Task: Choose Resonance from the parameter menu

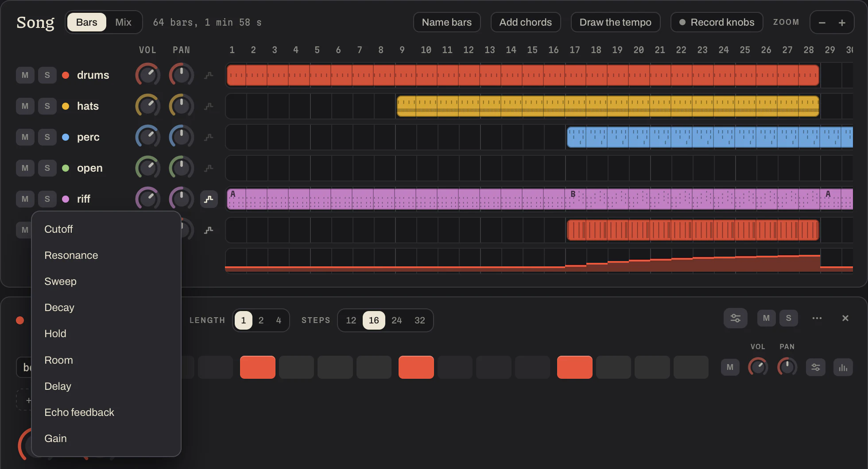Action: (106, 255)
